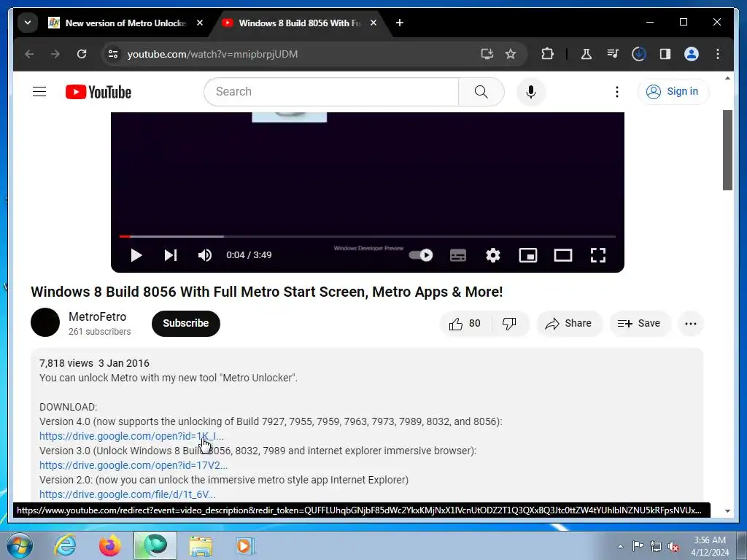Image resolution: width=747 pixels, height=560 pixels.
Task: Launch Firefox from taskbar
Action: click(x=110, y=545)
